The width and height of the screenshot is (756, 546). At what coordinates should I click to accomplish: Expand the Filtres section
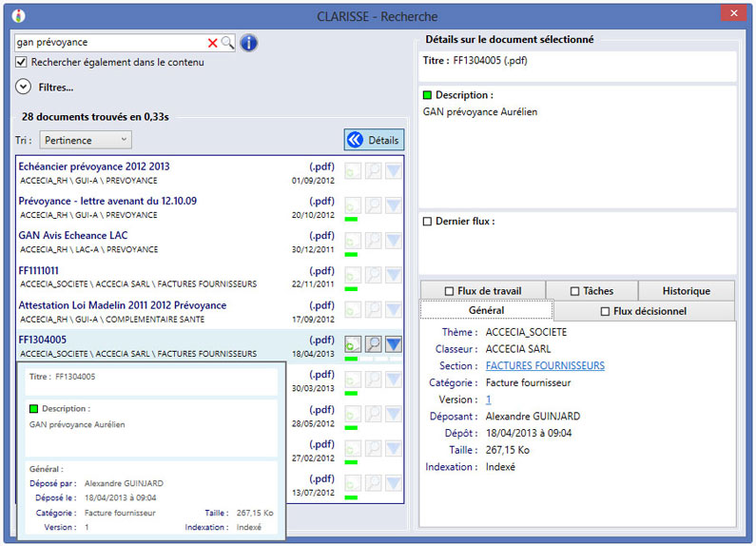(x=24, y=88)
